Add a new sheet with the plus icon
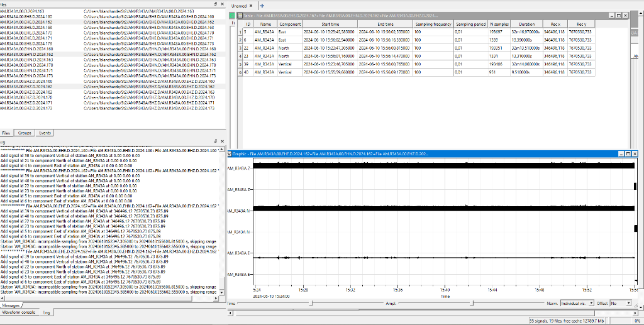The image size is (644, 325). 262,6
